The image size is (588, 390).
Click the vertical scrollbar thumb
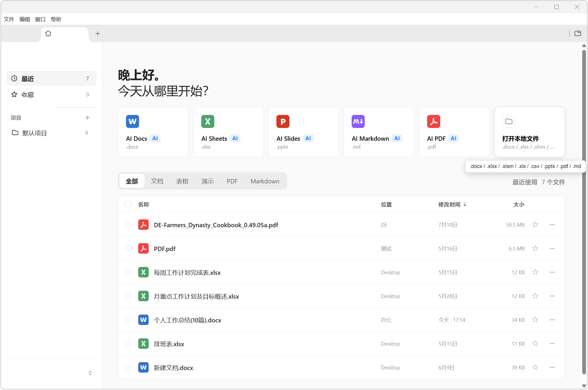584,212
